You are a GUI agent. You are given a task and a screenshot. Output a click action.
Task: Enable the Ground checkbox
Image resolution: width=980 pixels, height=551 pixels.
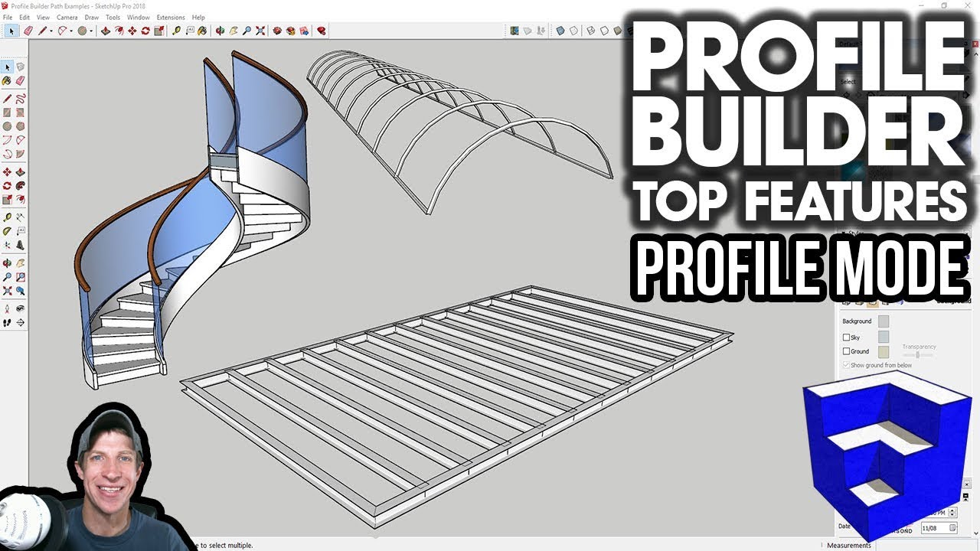pos(846,351)
